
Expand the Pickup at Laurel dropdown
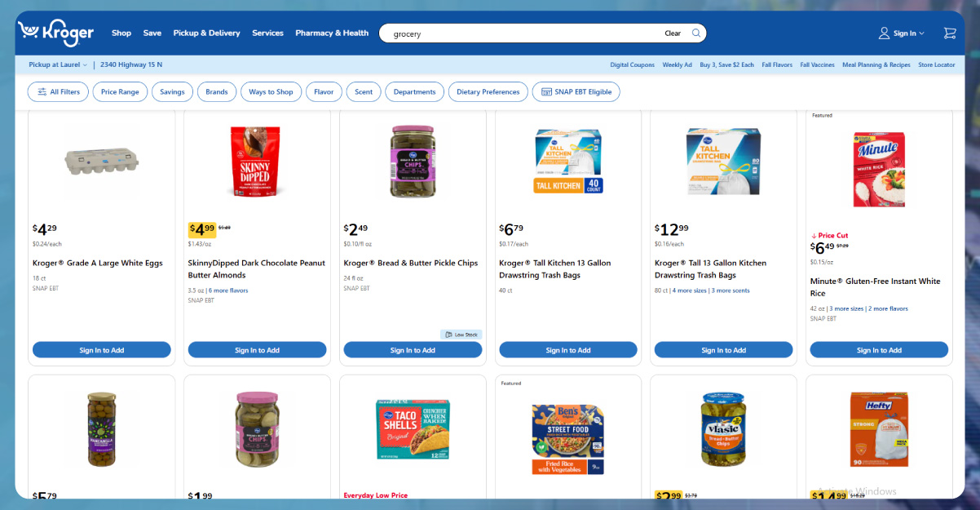58,64
